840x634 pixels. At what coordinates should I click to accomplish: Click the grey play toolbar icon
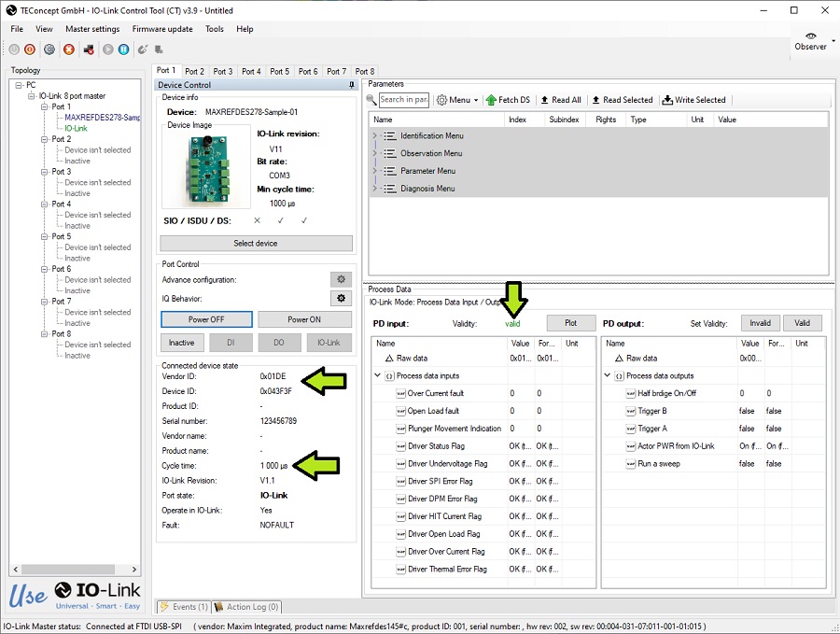[108, 49]
